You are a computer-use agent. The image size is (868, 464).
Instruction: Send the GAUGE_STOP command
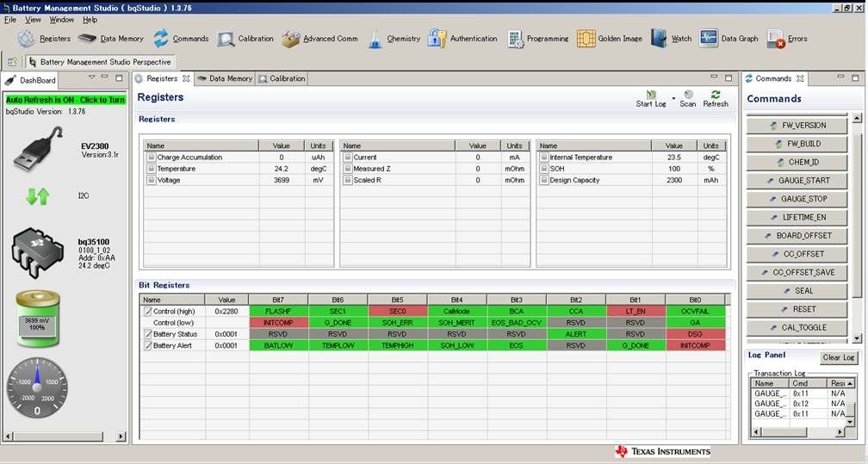click(797, 199)
